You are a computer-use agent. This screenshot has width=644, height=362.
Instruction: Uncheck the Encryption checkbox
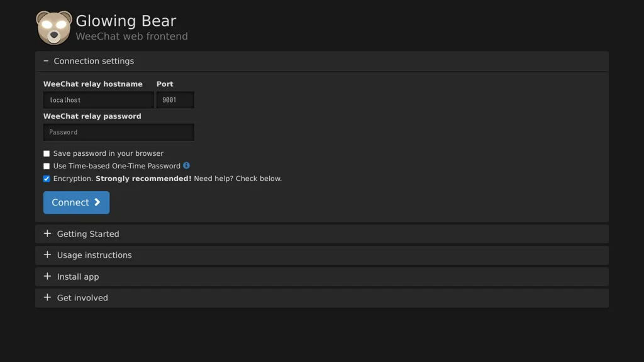(x=47, y=179)
